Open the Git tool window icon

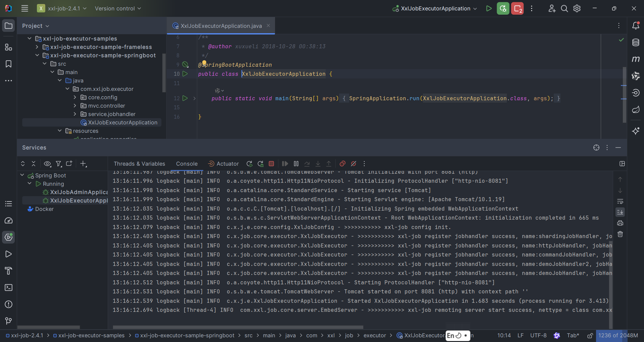tap(8, 321)
